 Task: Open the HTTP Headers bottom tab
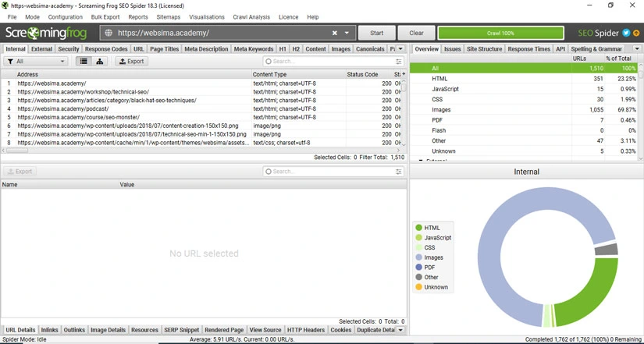306,330
